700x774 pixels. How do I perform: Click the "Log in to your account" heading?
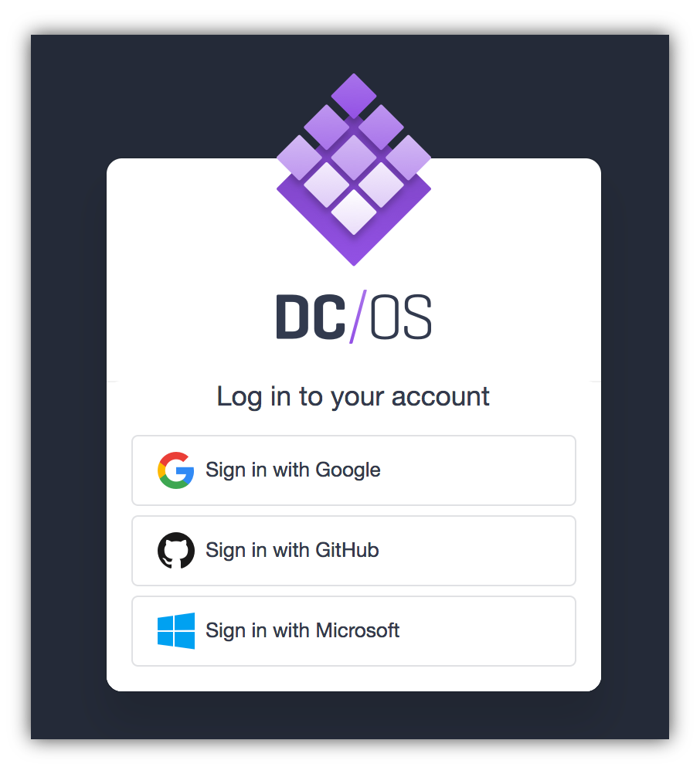[x=353, y=397]
